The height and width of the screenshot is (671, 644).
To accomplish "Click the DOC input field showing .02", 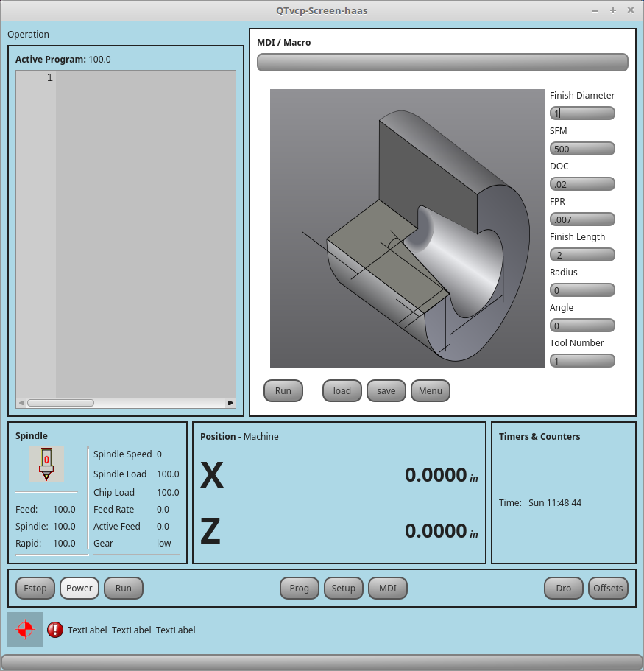I will [582, 184].
